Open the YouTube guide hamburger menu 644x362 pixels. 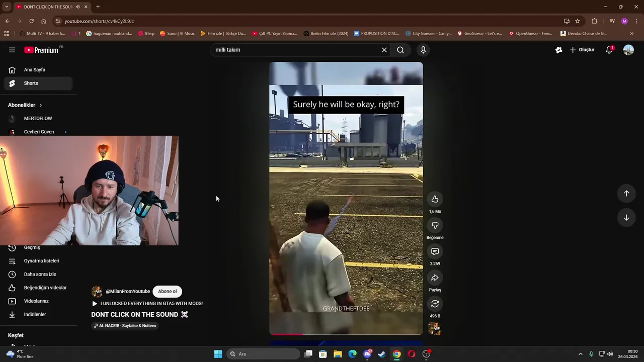pos(12,50)
